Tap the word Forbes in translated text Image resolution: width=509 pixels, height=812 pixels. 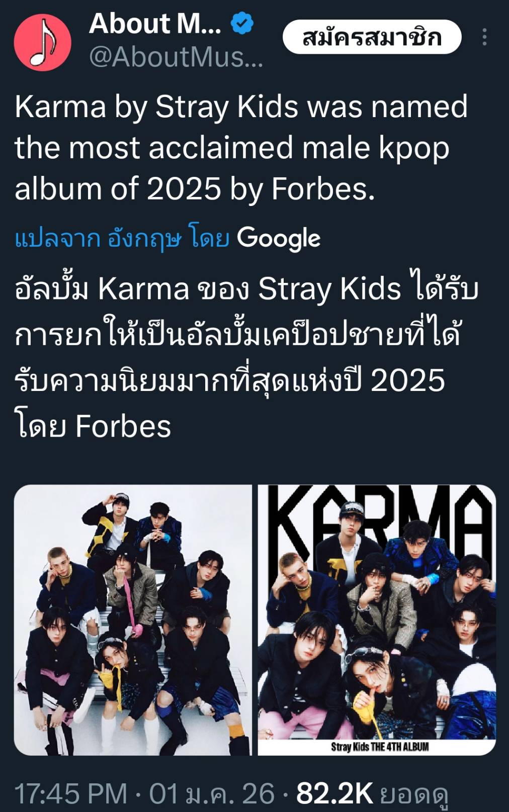pyautogui.click(x=123, y=427)
